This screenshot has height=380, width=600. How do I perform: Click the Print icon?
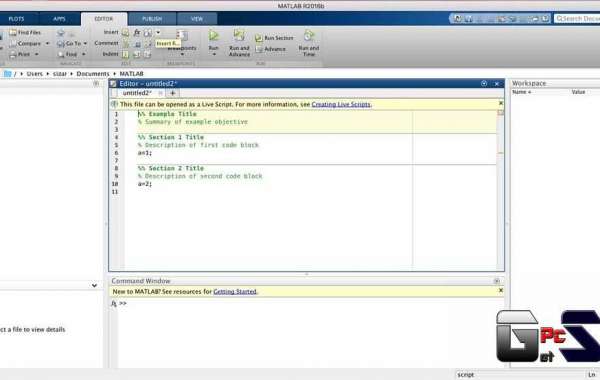coord(13,54)
